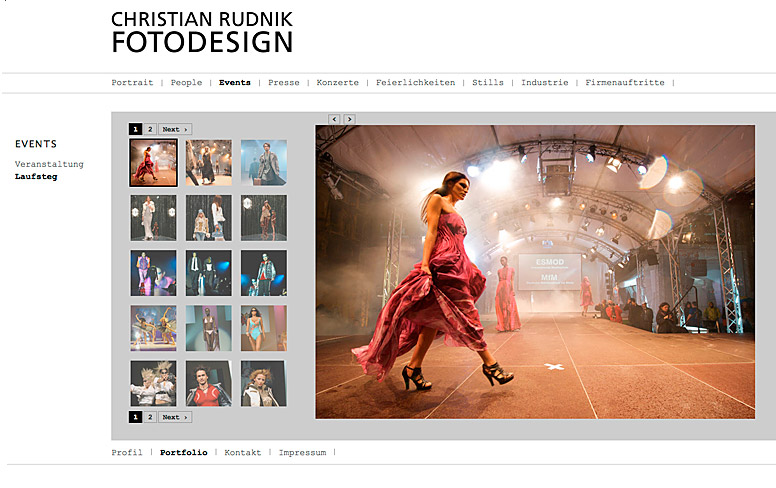Click the Christian Rudnik Fotodesign logo
Image resolution: width=776 pixels, height=488 pixels.
point(202,32)
